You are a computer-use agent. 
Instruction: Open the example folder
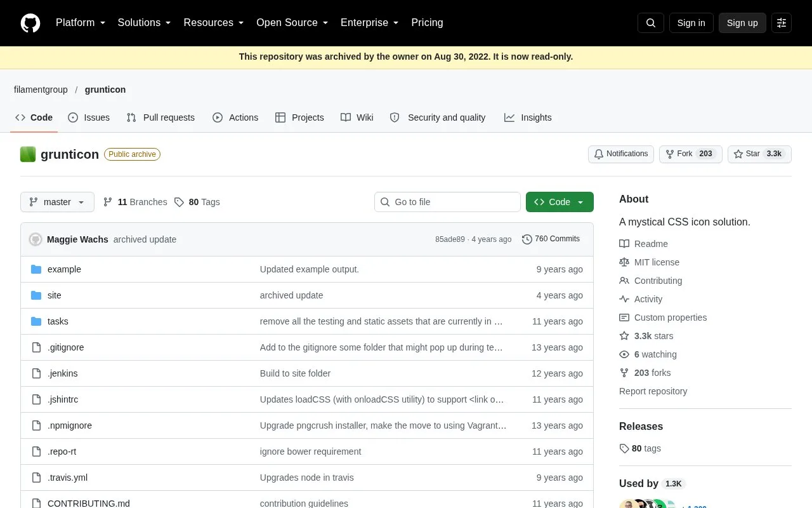[x=64, y=269]
